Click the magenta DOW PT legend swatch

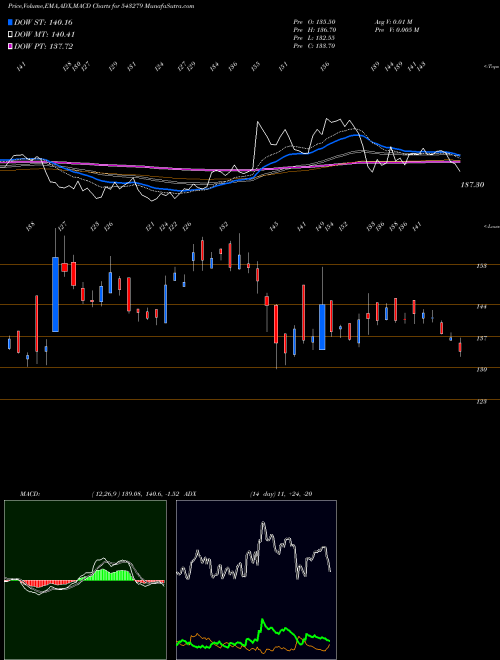click(x=10, y=46)
